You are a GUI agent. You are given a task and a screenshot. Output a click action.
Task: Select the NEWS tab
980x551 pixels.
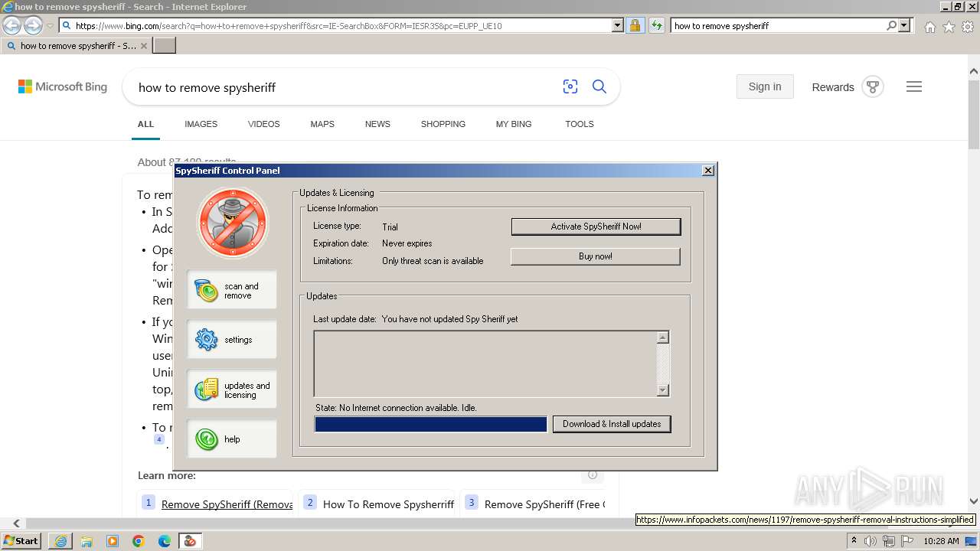[x=377, y=124]
